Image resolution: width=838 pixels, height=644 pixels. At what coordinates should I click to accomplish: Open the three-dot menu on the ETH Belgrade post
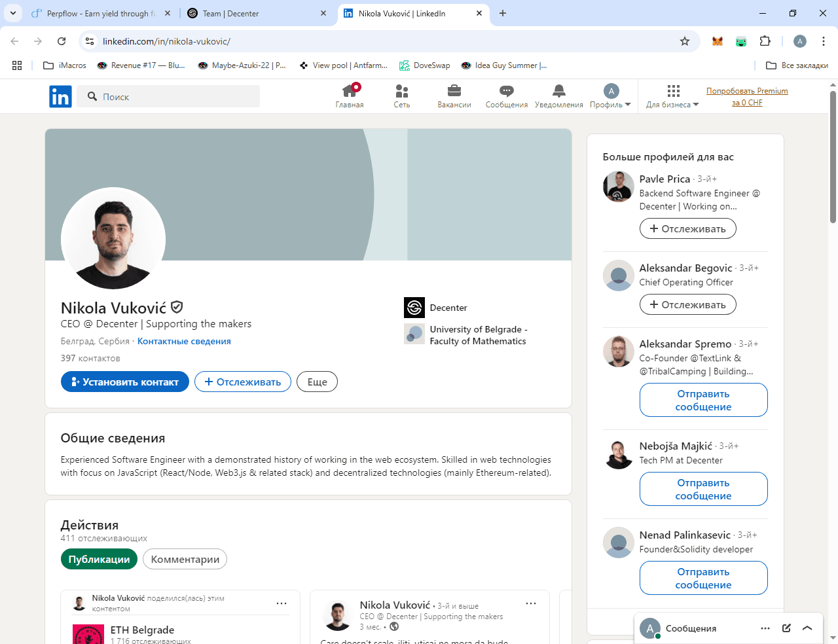click(282, 603)
